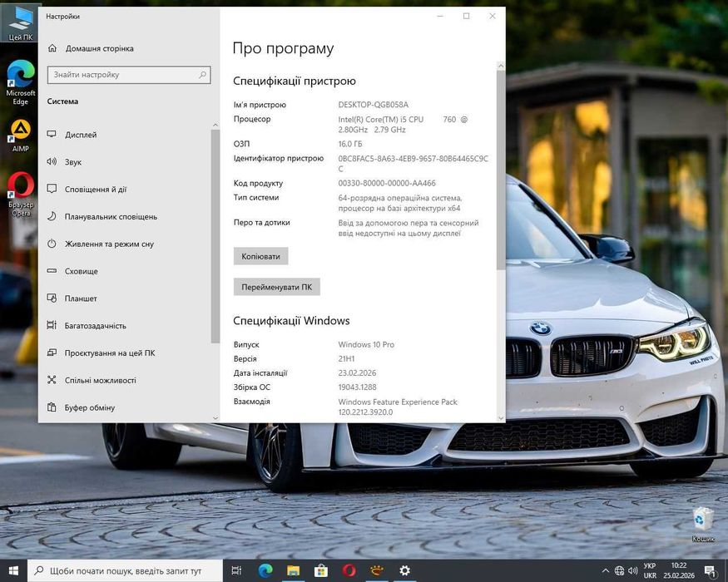This screenshot has height=582, width=728.
Task: Open the Opera browser desktop shortcut
Action: [x=21, y=194]
